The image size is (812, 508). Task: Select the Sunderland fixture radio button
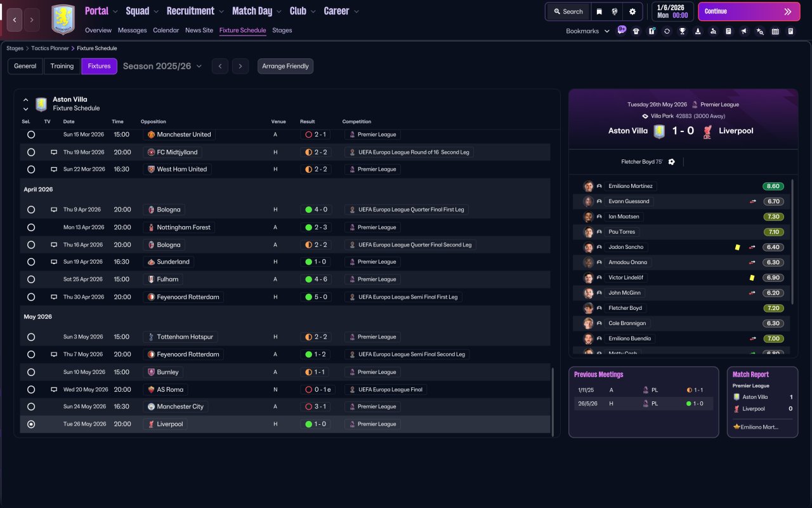coord(31,262)
